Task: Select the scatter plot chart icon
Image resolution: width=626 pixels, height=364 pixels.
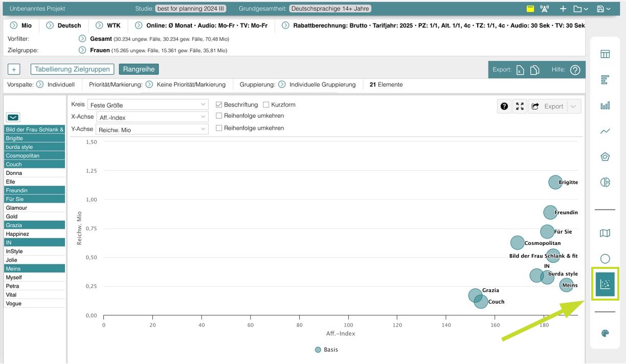Action: (605, 284)
